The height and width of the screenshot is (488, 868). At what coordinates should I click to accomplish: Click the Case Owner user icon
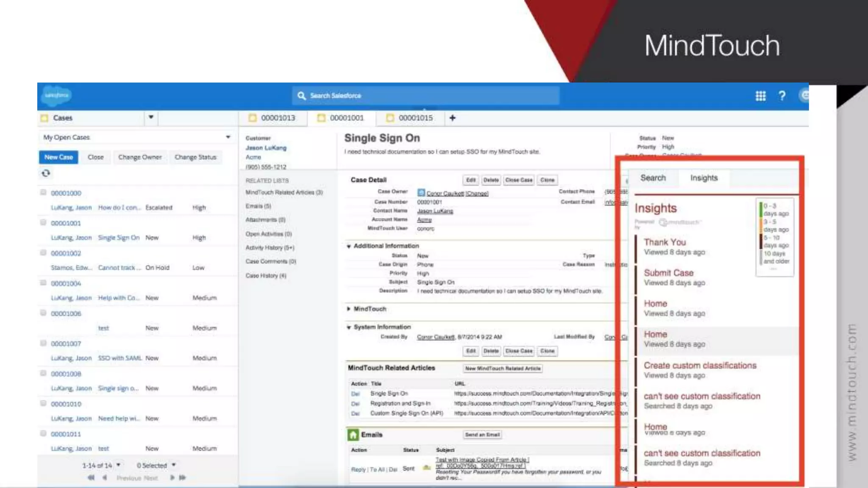(x=421, y=193)
